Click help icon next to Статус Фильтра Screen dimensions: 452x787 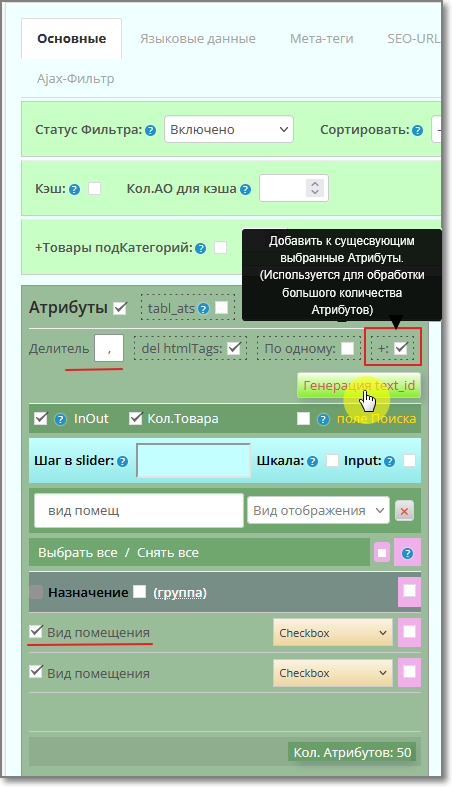[150, 131]
